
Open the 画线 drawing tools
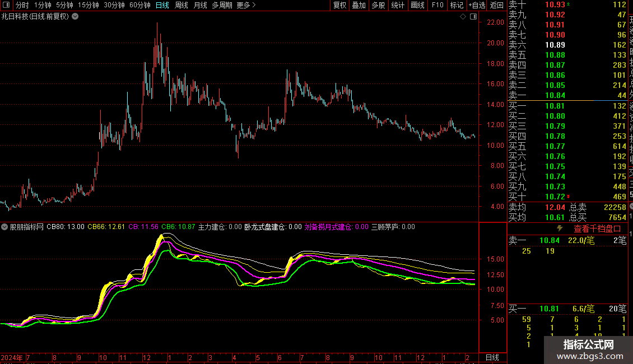pos(417,6)
